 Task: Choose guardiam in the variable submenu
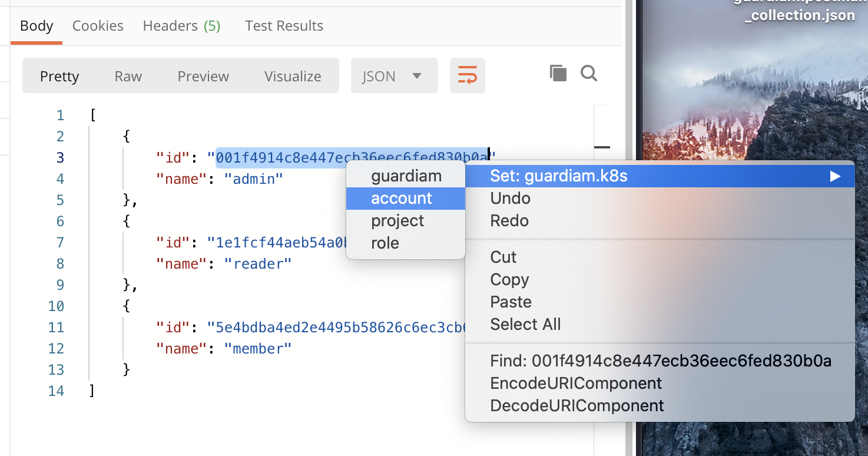point(406,176)
